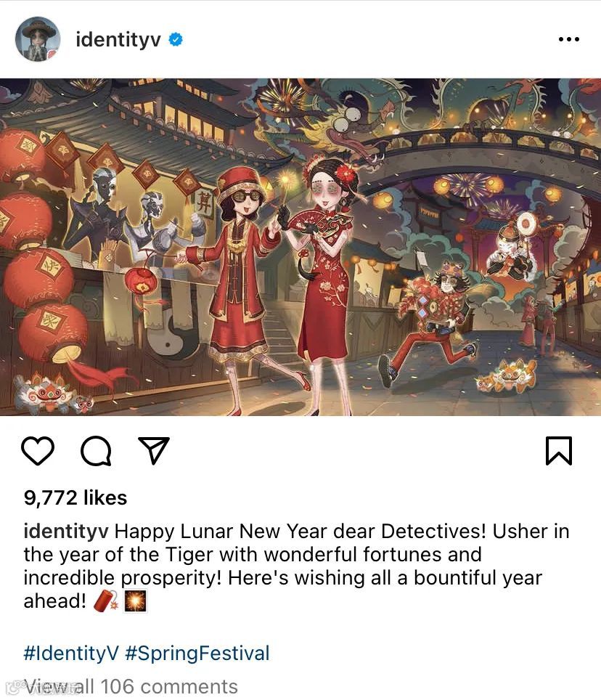Save the post with the bookmark icon
This screenshot has width=601, height=700.
(x=559, y=451)
